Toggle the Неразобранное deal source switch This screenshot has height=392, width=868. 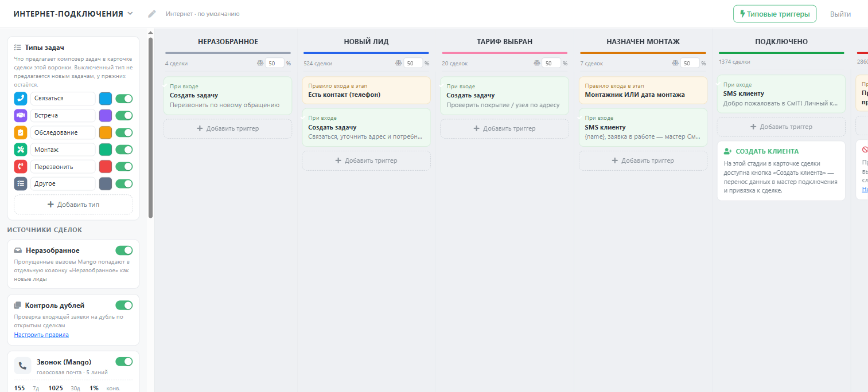[124, 250]
